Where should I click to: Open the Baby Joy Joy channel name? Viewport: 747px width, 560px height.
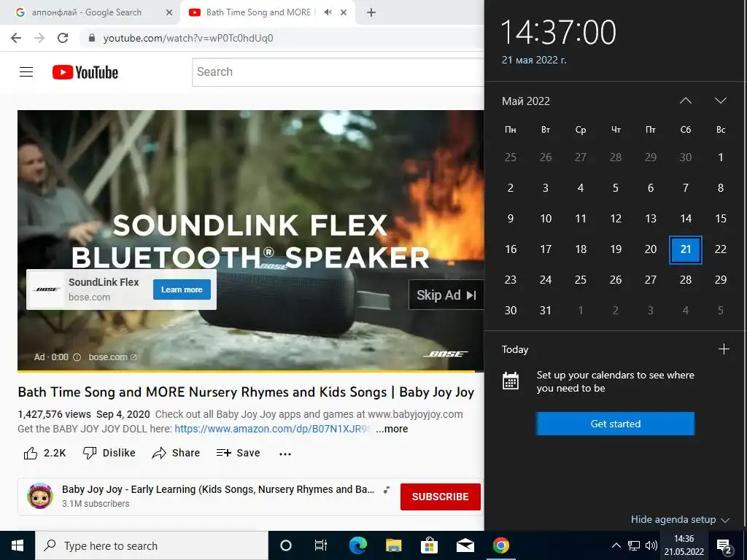(217, 489)
